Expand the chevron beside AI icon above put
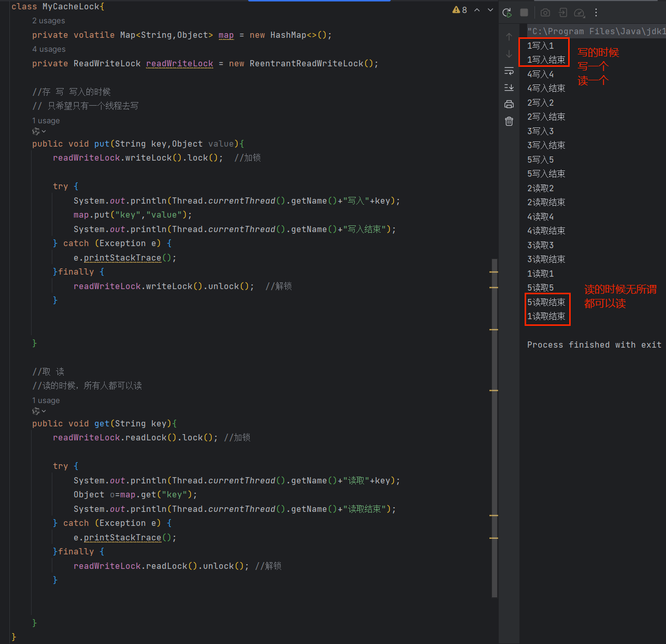 (x=44, y=132)
